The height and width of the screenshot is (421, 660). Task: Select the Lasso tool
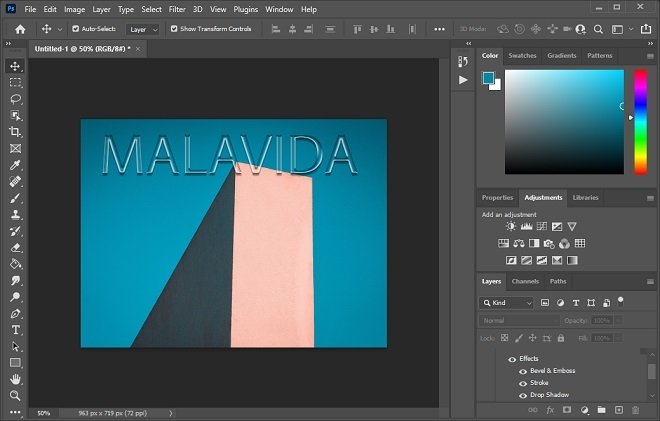[x=15, y=99]
